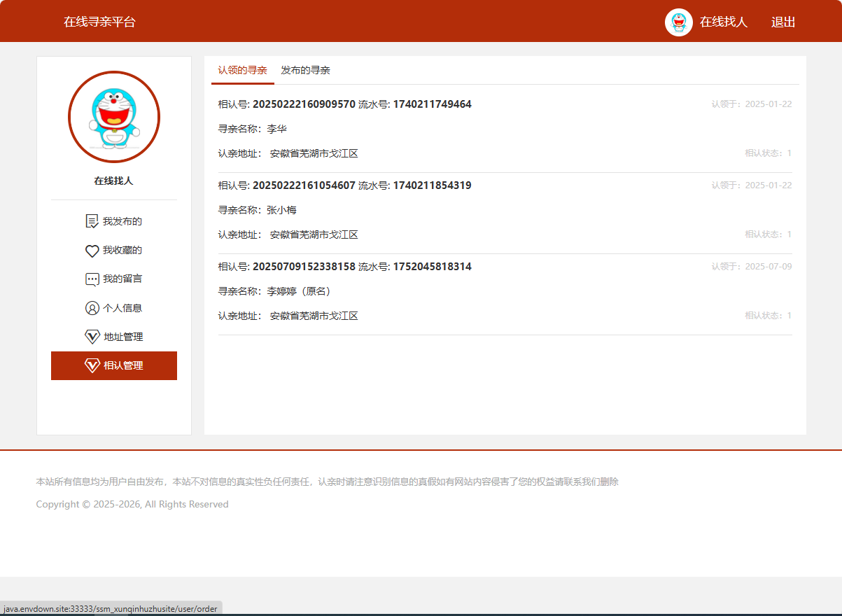The height and width of the screenshot is (616, 842).
Task: Click the 删除 link in the footer
Action: click(610, 482)
